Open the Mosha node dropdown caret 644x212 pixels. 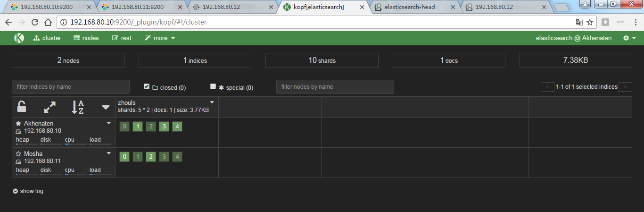[109, 153]
